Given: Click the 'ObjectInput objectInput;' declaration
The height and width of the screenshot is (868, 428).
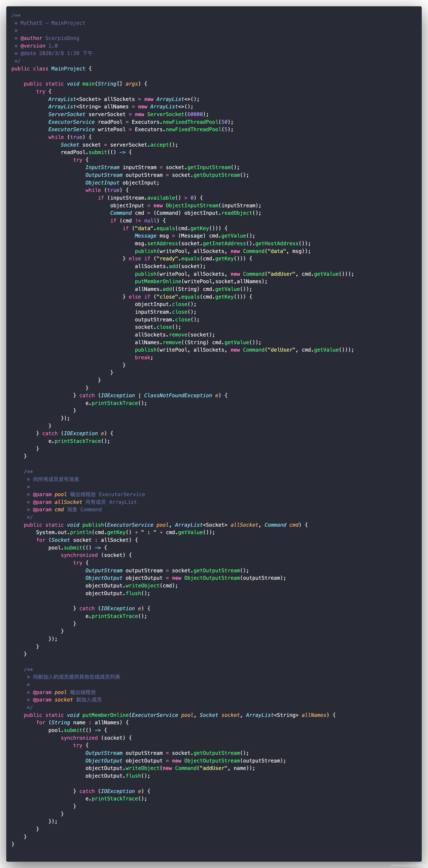Looking at the screenshot, I should (122, 183).
